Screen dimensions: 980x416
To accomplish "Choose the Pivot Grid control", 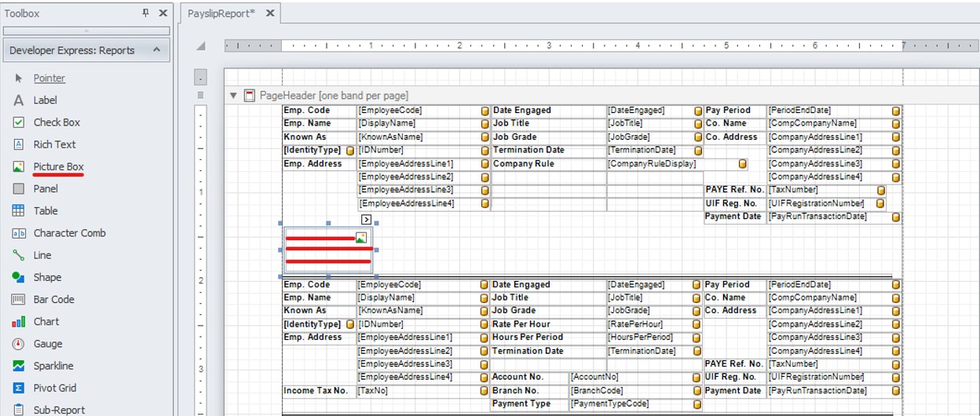I will click(53, 388).
